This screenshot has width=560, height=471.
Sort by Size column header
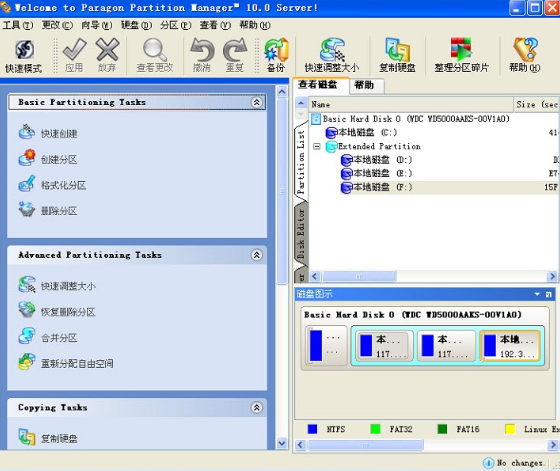pyautogui.click(x=536, y=105)
